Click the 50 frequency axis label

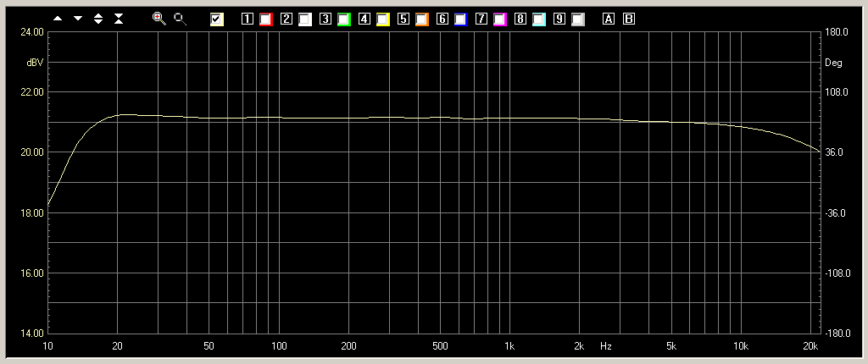tap(209, 347)
